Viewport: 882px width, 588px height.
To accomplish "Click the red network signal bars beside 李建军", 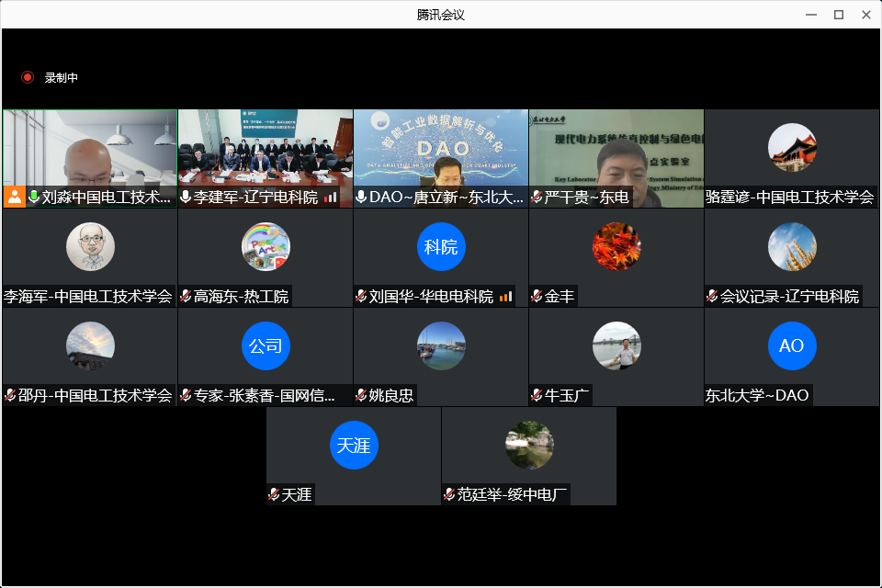I will pyautogui.click(x=331, y=198).
